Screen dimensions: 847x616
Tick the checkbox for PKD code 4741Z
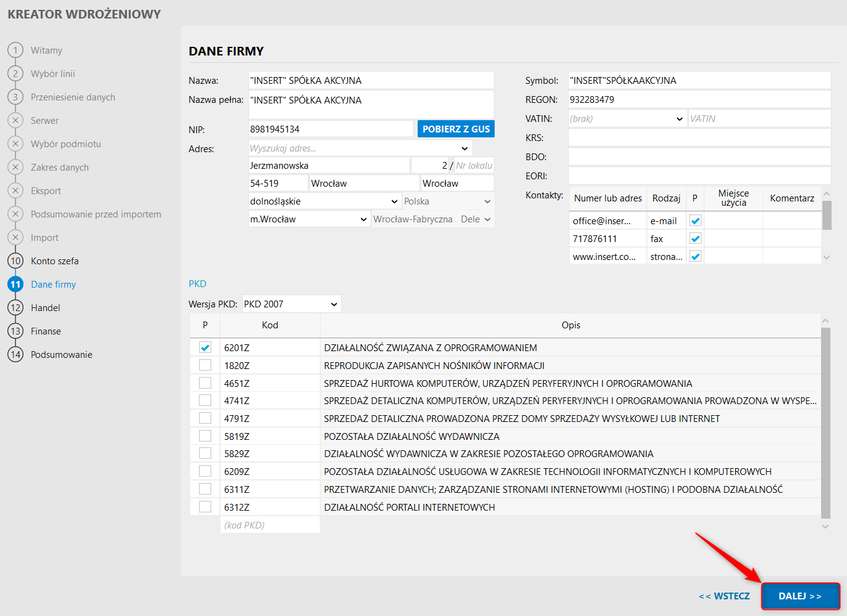[x=205, y=400]
